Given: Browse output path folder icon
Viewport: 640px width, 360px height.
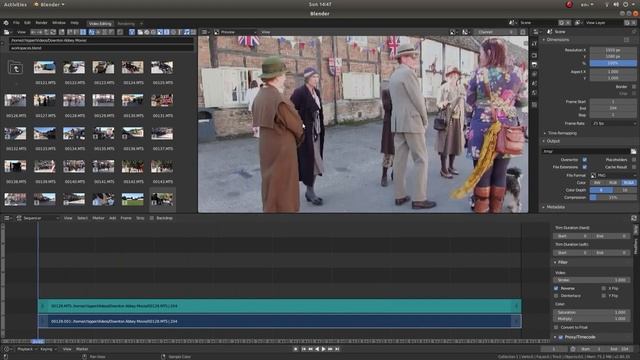Looking at the screenshot, I should coord(633,151).
